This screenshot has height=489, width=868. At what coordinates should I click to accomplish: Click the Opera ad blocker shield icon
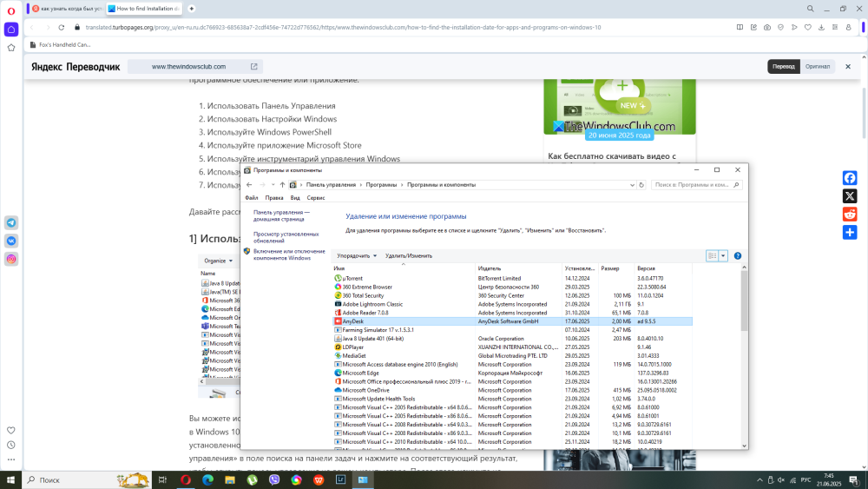pyautogui.click(x=780, y=27)
